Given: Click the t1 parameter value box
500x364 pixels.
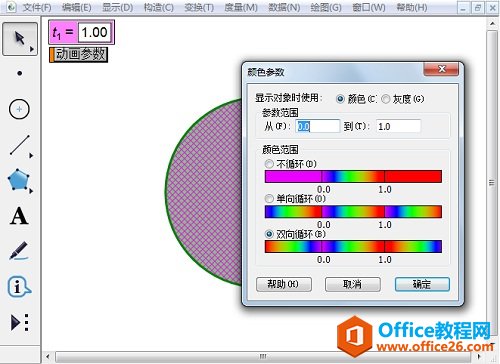Looking at the screenshot, I should [95, 32].
